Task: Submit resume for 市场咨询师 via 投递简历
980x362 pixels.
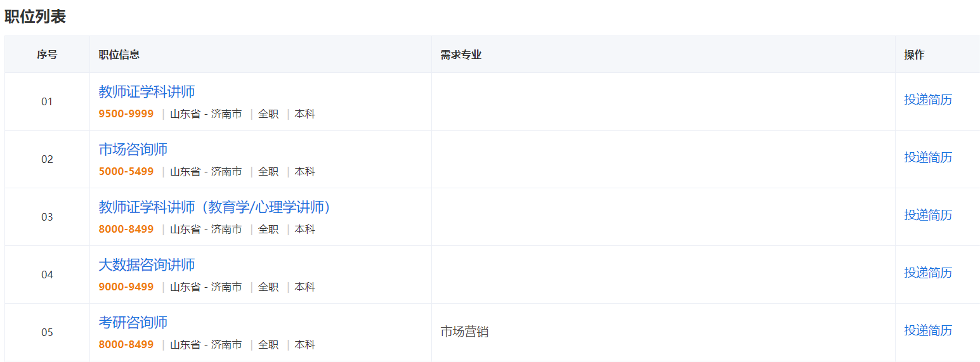Action: [928, 158]
